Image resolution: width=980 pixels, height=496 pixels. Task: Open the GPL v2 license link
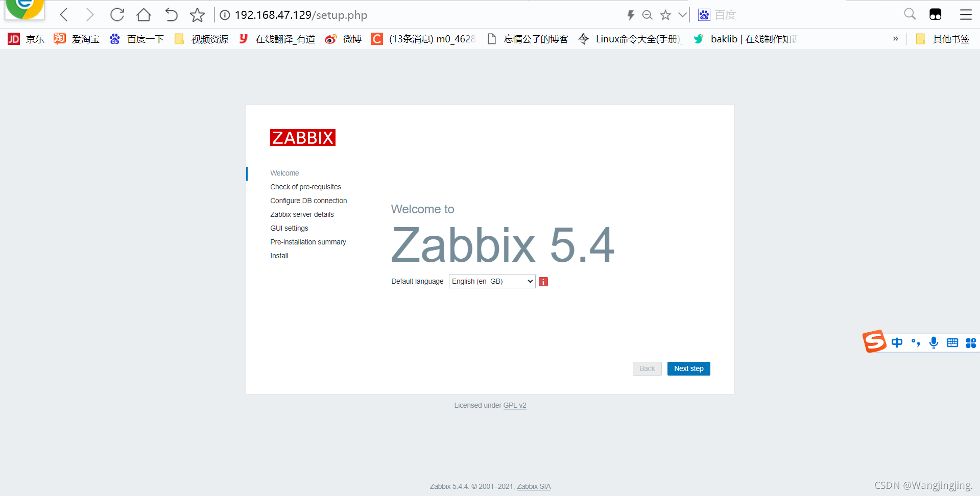(515, 405)
